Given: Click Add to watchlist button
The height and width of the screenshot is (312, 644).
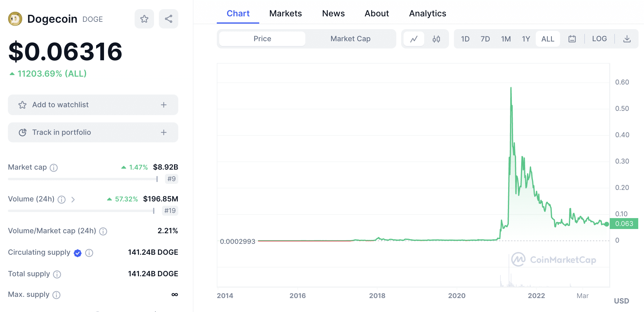Looking at the screenshot, I should (93, 105).
